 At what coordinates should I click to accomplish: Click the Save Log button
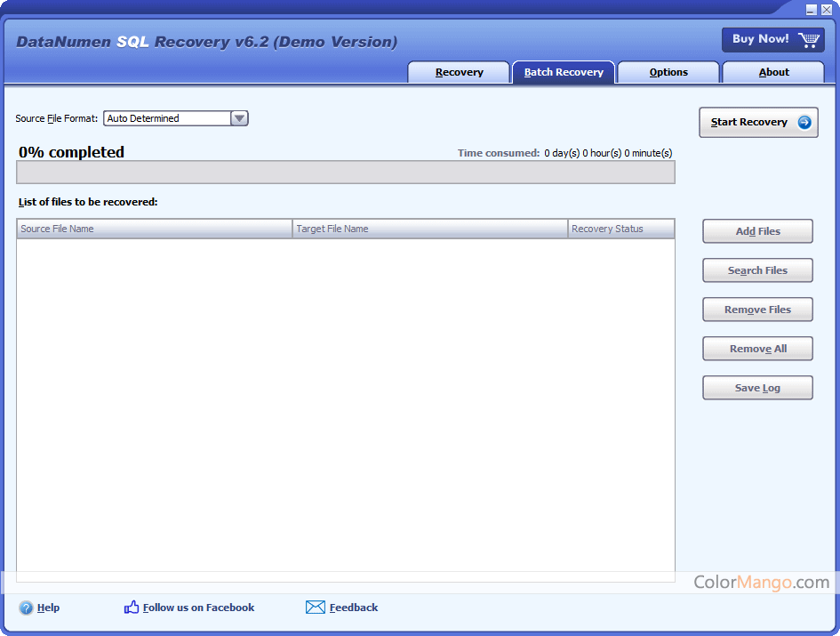click(757, 388)
